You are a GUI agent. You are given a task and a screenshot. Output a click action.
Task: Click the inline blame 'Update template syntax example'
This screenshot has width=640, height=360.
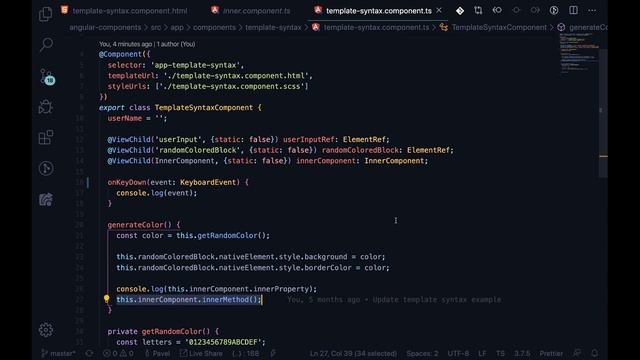437,300
